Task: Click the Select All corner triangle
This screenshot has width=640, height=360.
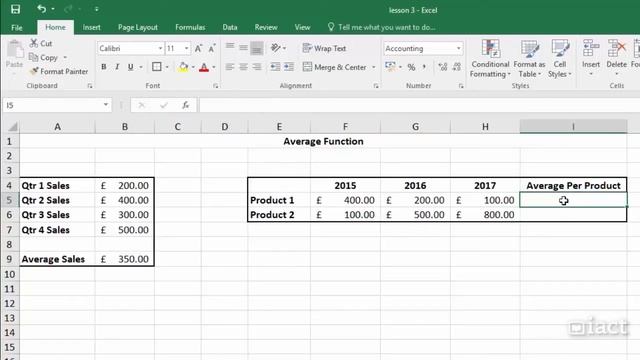Action: 13,127
